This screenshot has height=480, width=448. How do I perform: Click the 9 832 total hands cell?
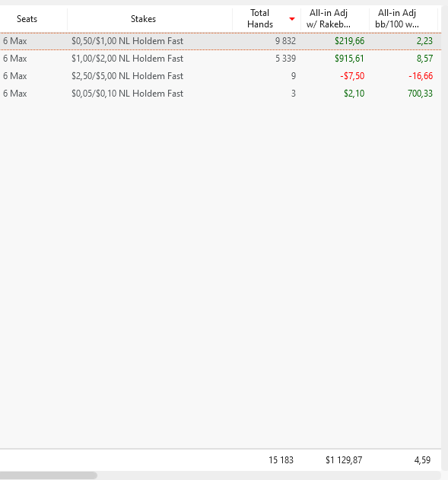pyautogui.click(x=285, y=41)
